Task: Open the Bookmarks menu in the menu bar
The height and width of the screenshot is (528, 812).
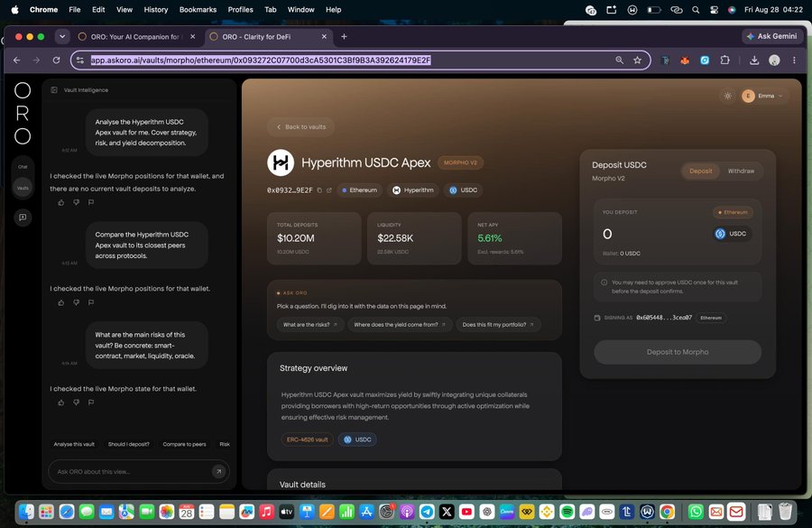Action: click(198, 9)
